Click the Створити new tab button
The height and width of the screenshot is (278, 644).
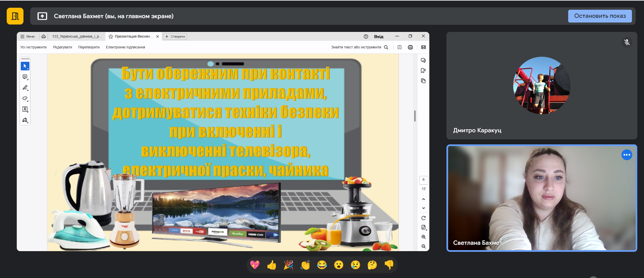tap(175, 37)
